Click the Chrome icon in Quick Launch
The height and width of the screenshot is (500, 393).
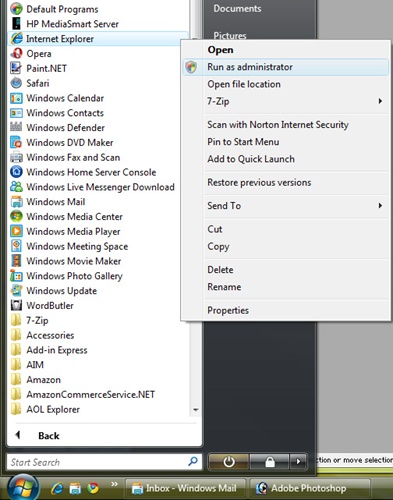click(x=93, y=488)
